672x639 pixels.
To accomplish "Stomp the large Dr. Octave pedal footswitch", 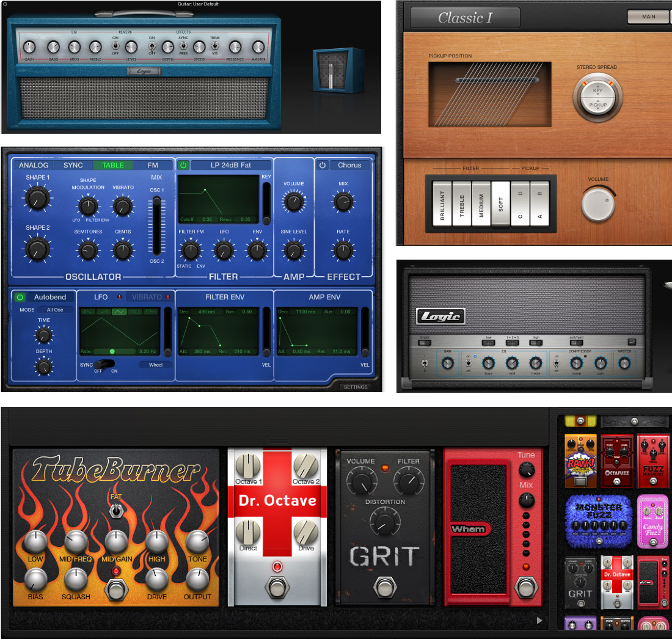I will pyautogui.click(x=277, y=587).
